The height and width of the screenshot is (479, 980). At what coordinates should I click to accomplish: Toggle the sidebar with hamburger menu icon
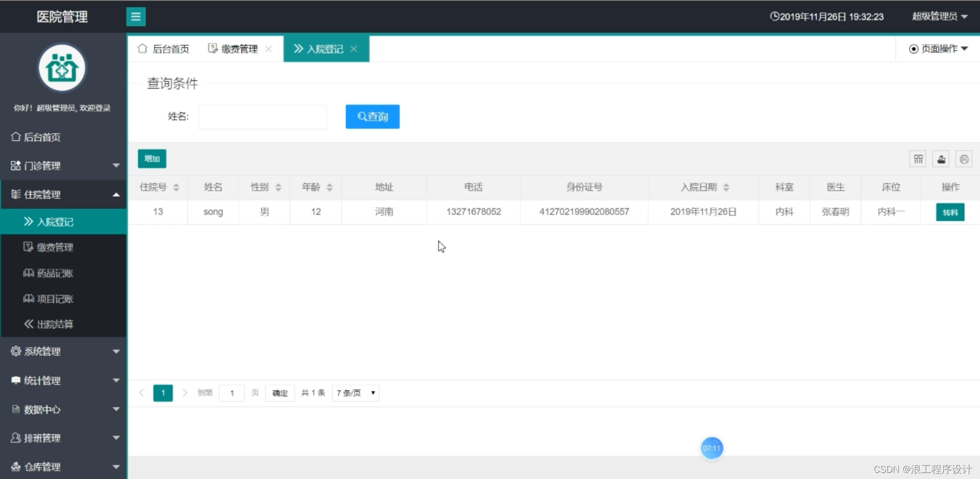[136, 16]
